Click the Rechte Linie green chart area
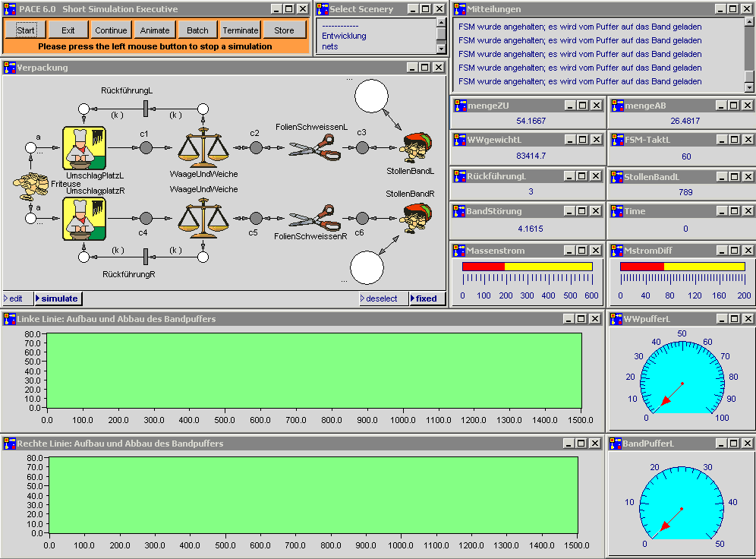This screenshot has width=756, height=559. pos(313,495)
